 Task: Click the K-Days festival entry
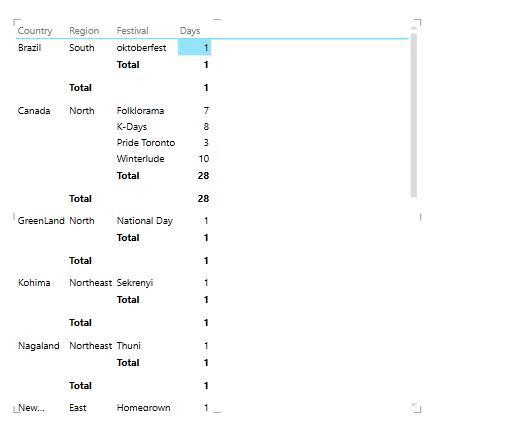click(x=132, y=127)
